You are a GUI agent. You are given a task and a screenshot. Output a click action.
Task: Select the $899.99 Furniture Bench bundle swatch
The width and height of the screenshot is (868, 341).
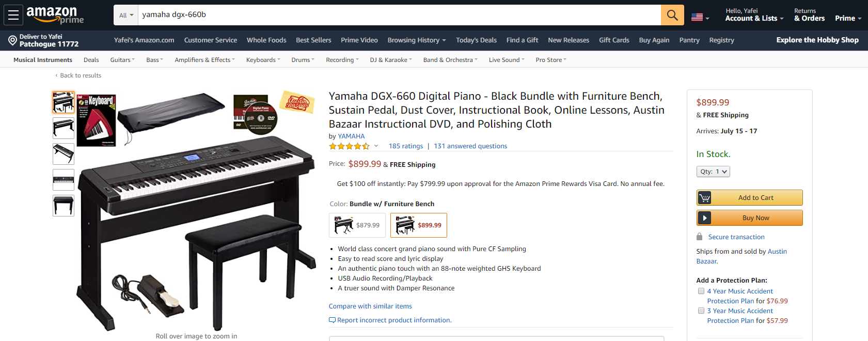[419, 225]
